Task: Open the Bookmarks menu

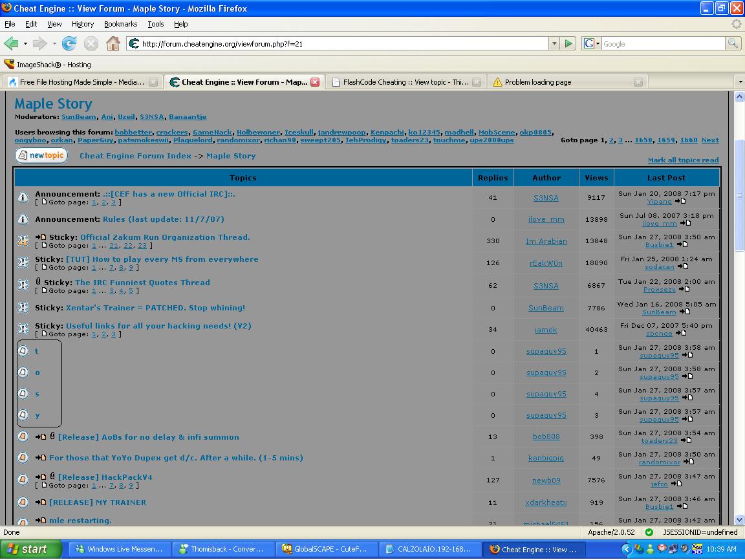Action: [x=121, y=24]
